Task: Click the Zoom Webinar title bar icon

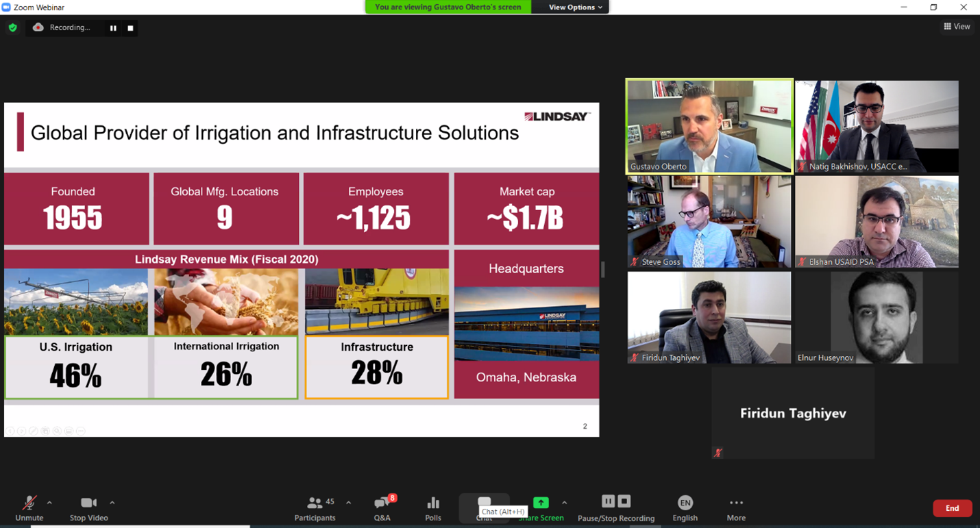Action: (6, 7)
